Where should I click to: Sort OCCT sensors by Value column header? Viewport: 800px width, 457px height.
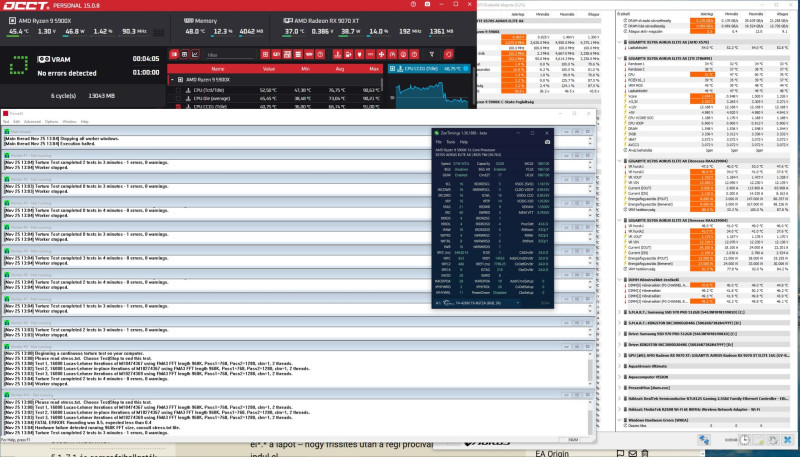coord(269,69)
